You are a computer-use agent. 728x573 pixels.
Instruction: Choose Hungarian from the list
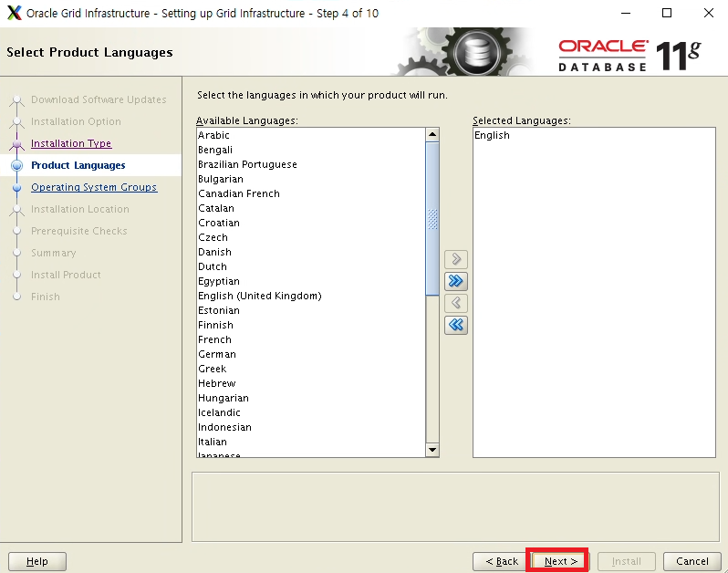[x=310, y=398]
